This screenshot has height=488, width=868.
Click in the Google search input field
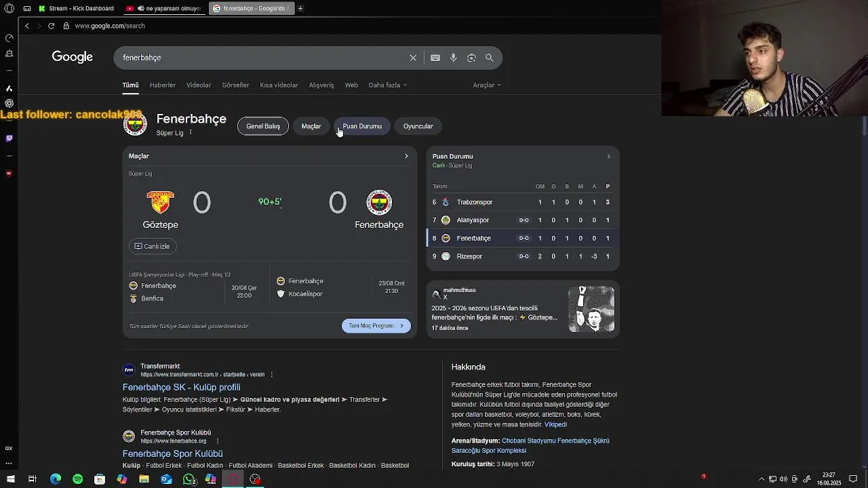pos(261,58)
